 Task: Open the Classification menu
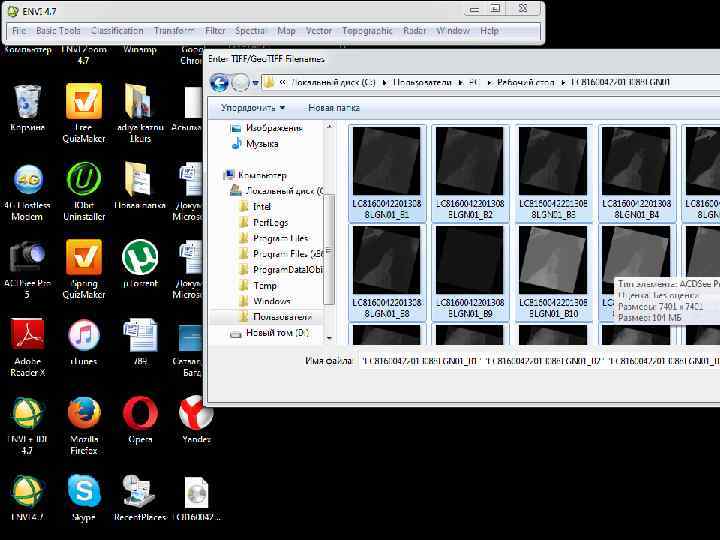117,31
